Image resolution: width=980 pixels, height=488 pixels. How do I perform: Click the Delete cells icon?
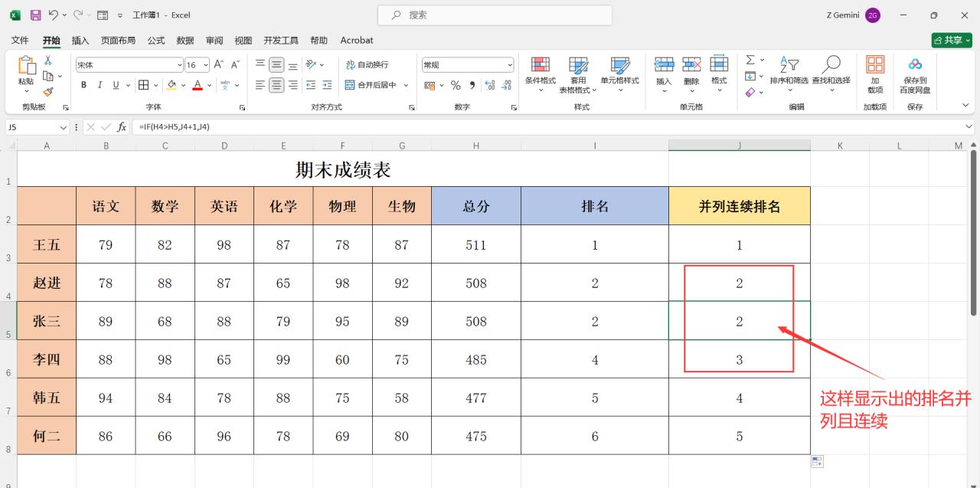(x=691, y=65)
